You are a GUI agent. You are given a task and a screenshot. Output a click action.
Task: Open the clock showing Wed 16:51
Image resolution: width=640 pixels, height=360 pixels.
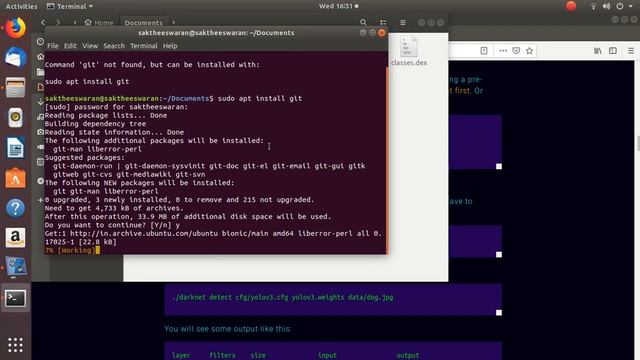(338, 6)
